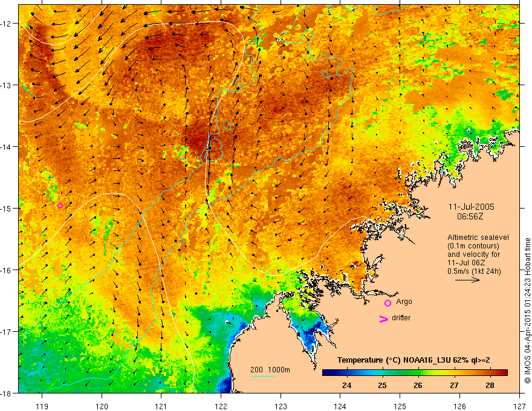Click the 0.5m/s velocity scale arrow
The image size is (532, 411).
coord(467,280)
